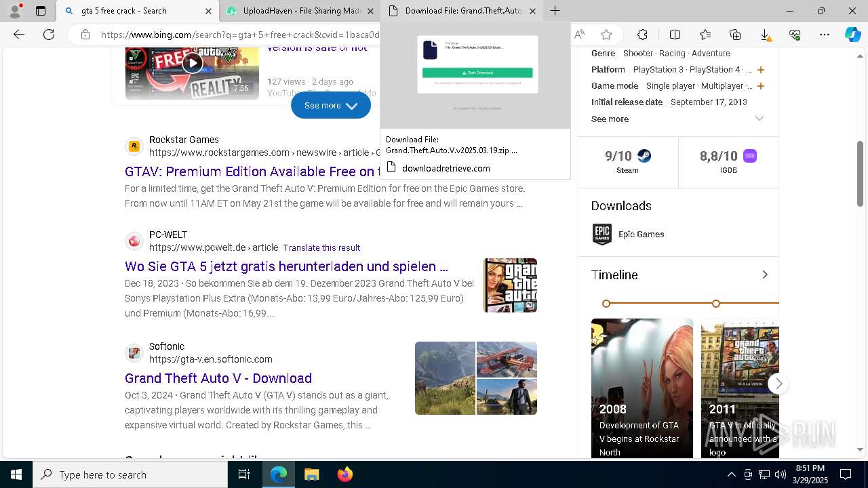The image size is (868, 488).
Task: Open Epic Games download link
Action: click(641, 235)
